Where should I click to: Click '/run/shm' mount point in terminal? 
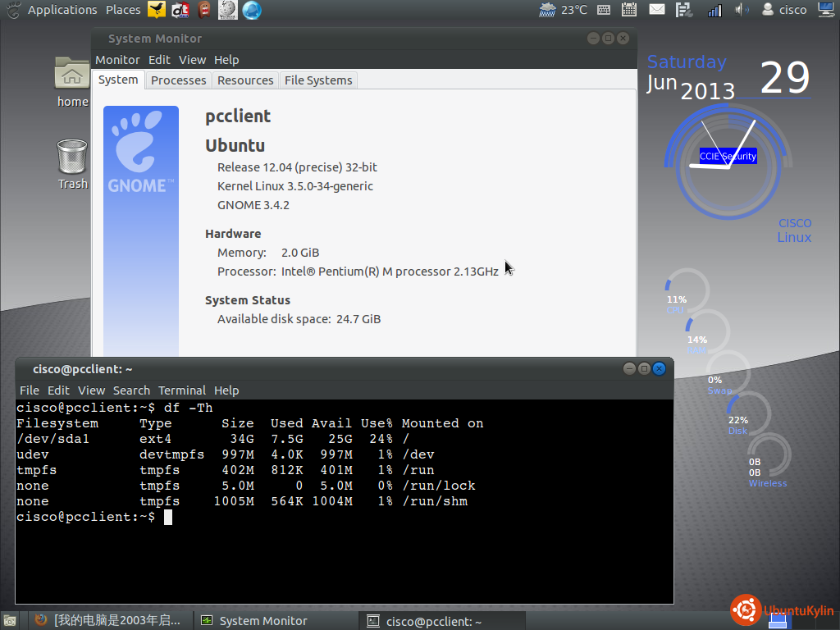(435, 501)
